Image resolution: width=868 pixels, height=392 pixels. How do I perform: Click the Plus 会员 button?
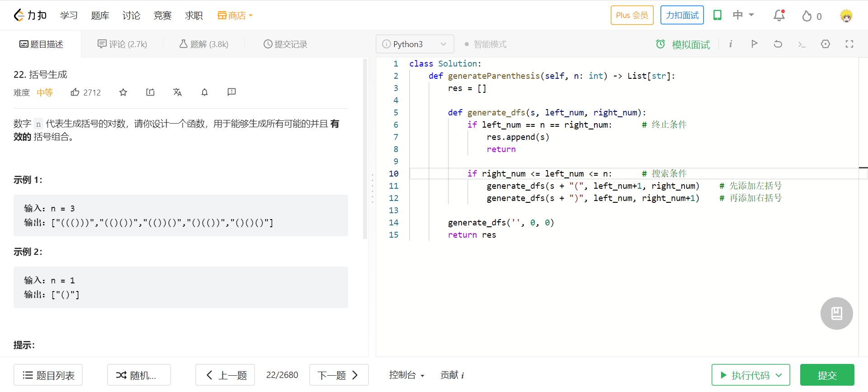(632, 15)
